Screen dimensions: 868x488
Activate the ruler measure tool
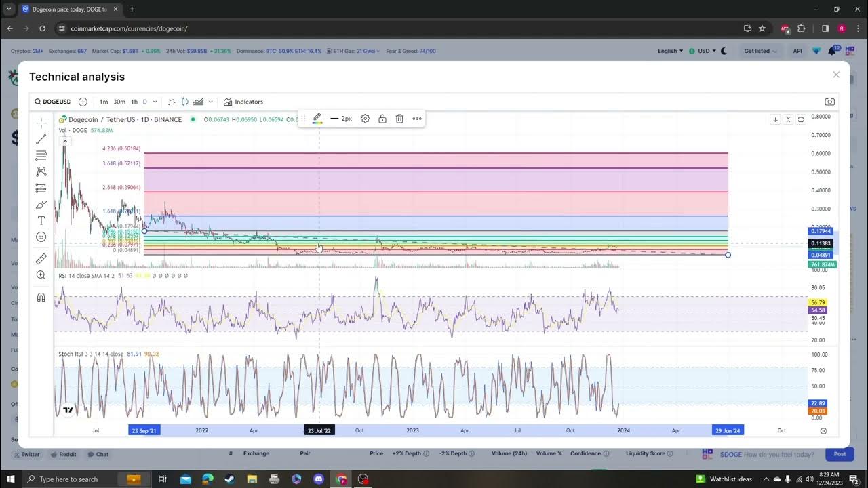(41, 259)
